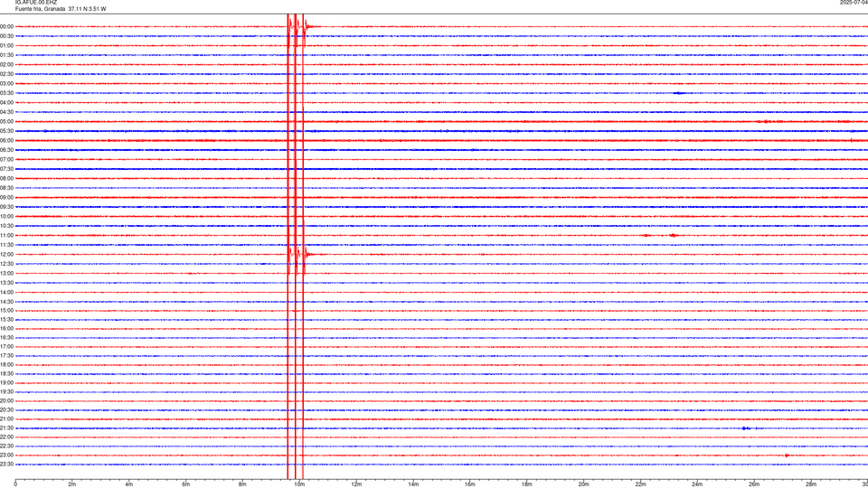Select the 18:00 trace time label

point(6,364)
